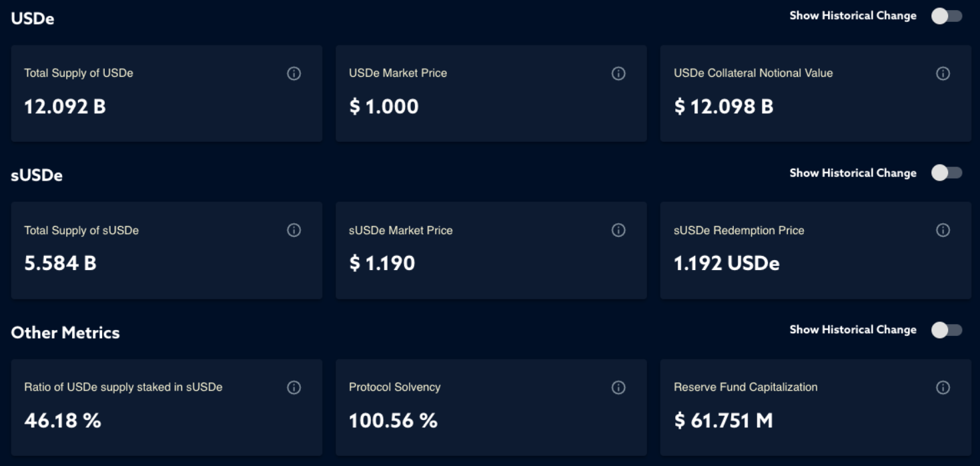
Task: Show info for Total Supply of sUSDe
Action: click(x=294, y=230)
